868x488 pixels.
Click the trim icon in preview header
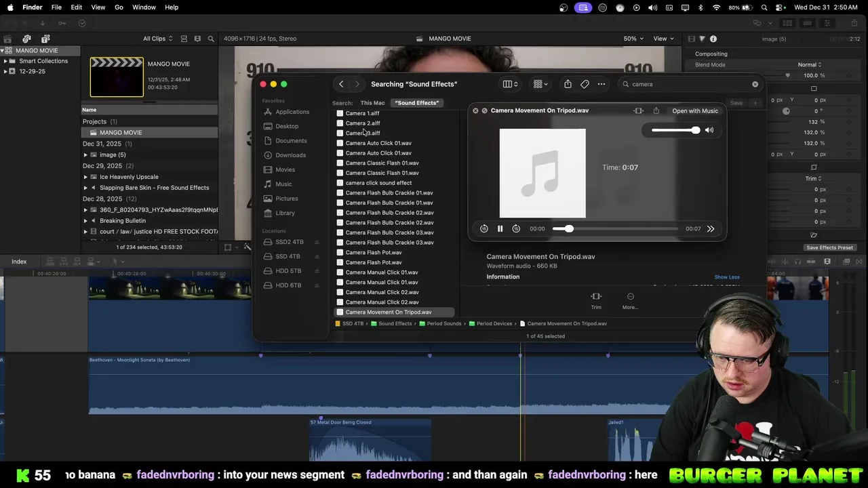pyautogui.click(x=639, y=111)
